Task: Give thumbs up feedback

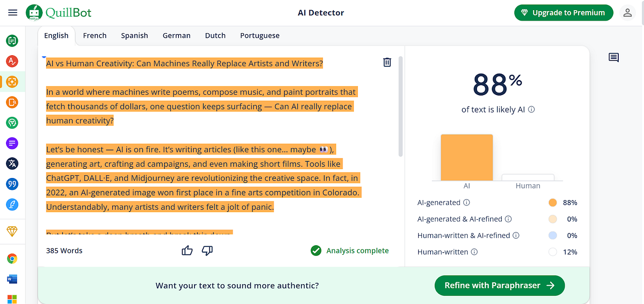Action: coord(187,251)
